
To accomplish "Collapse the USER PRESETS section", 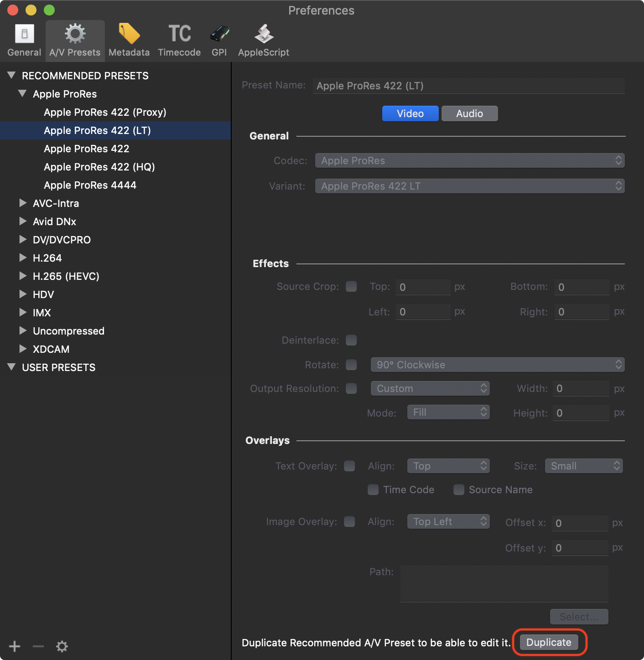I will click(12, 367).
